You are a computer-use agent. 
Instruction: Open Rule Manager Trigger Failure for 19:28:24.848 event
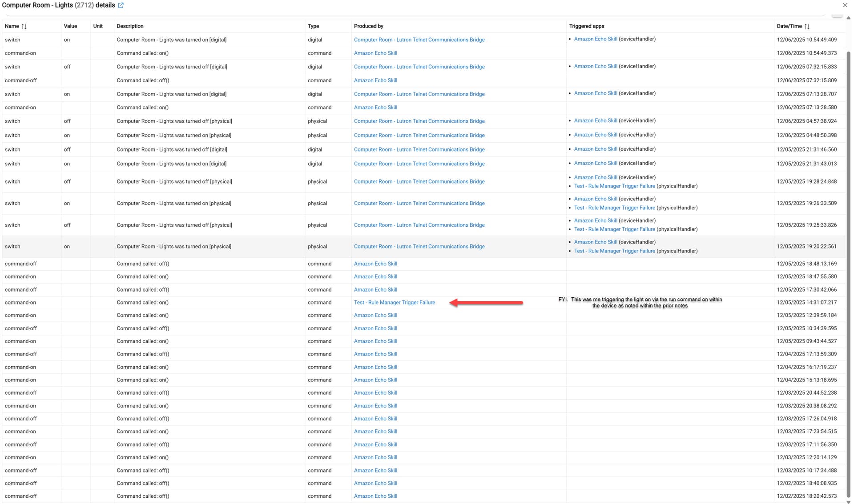click(614, 186)
